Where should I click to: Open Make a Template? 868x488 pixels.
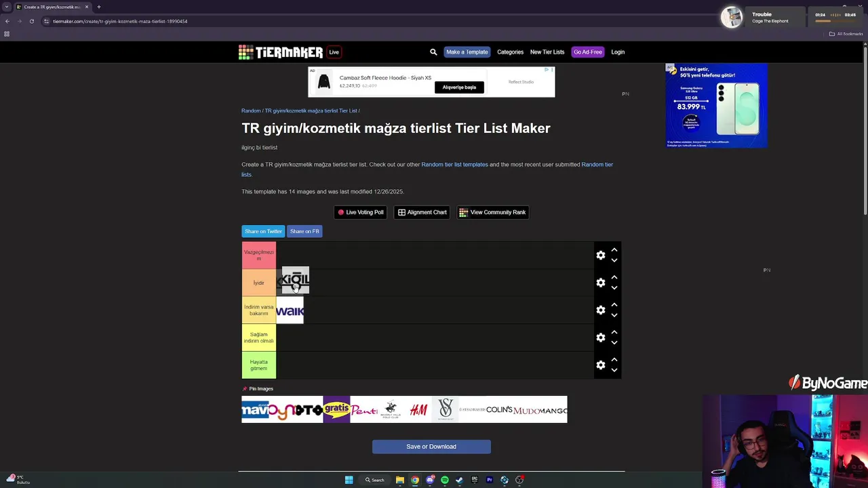click(467, 52)
